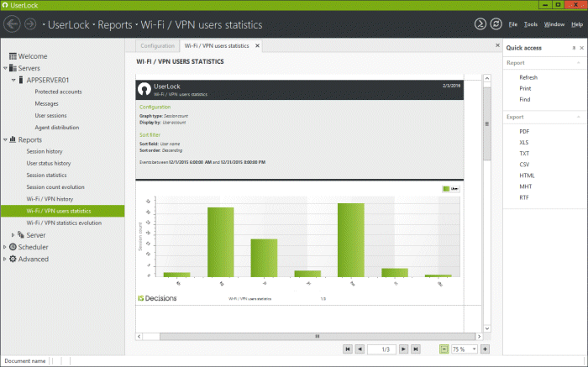Click the report scroll down arrow
This screenshot has height=367, width=588.
pos(486,328)
